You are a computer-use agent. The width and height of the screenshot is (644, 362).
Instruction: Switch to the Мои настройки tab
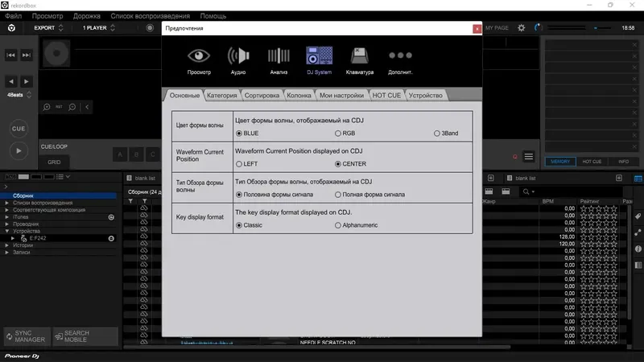pos(341,95)
